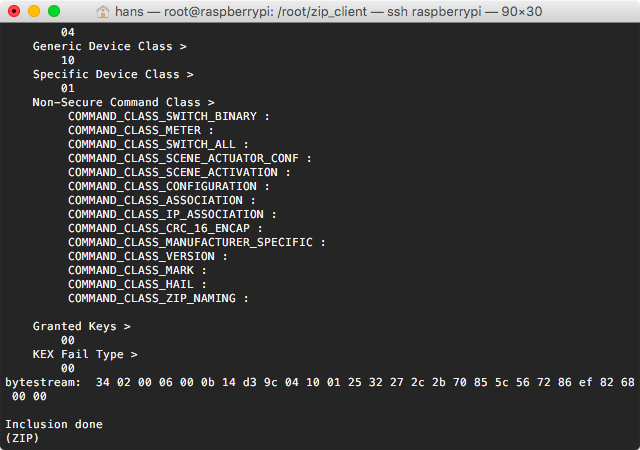
Task: Click the 'KEX Fail Type >' line
Action: pyautogui.click(x=85, y=354)
